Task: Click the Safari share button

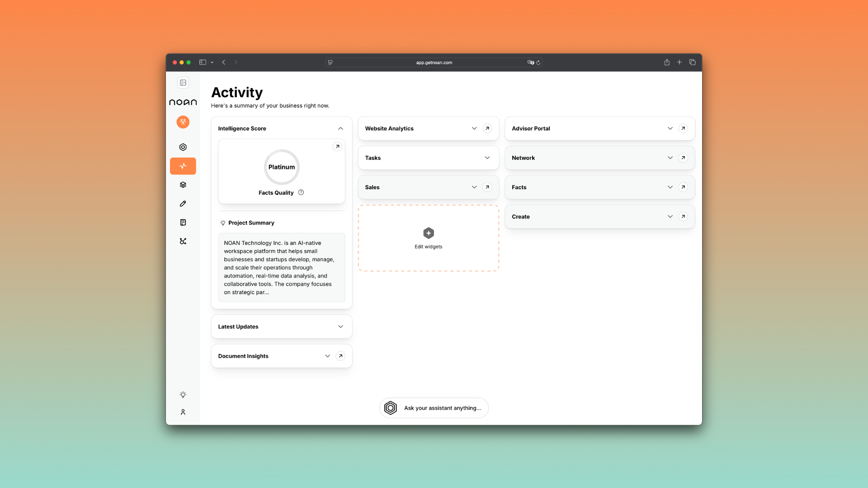Action: [x=666, y=62]
